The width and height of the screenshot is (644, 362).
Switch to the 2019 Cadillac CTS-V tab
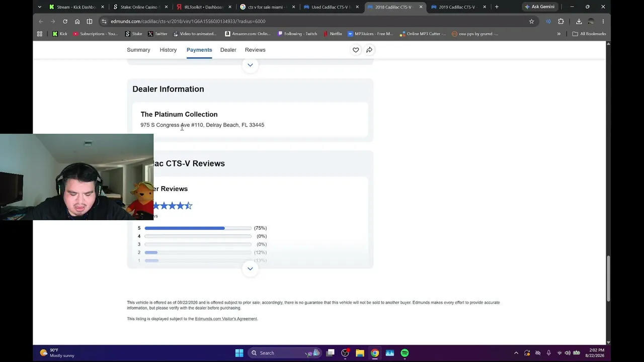pos(457,7)
